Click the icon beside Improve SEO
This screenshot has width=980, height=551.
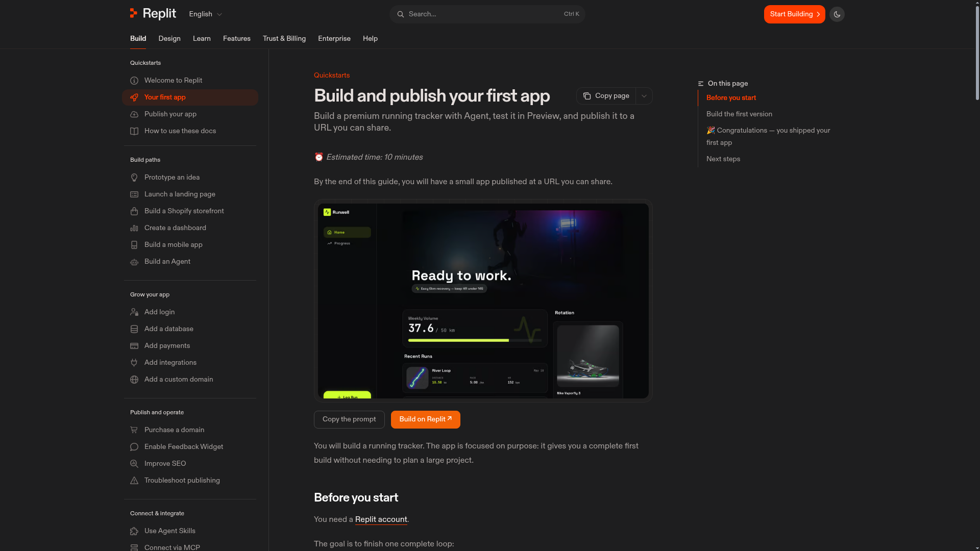134,464
